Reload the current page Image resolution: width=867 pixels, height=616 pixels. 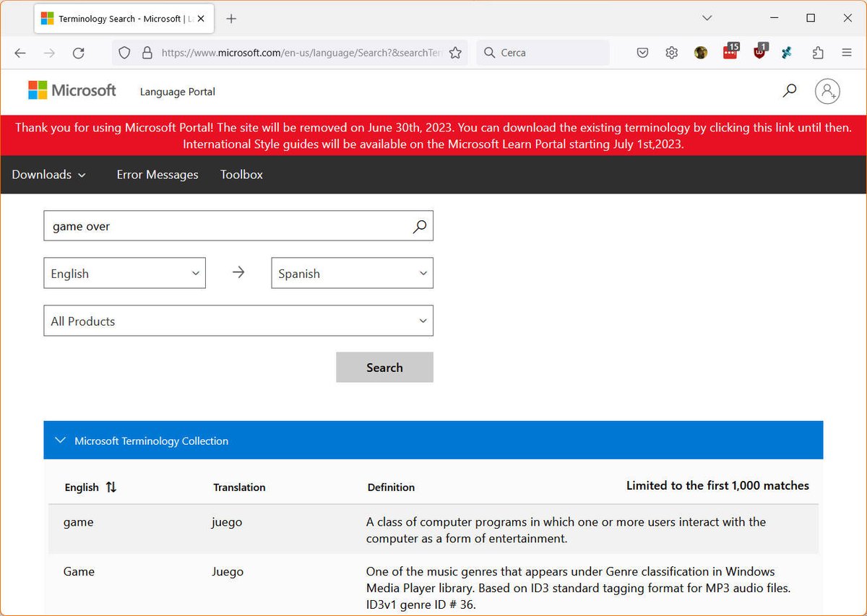coord(79,53)
